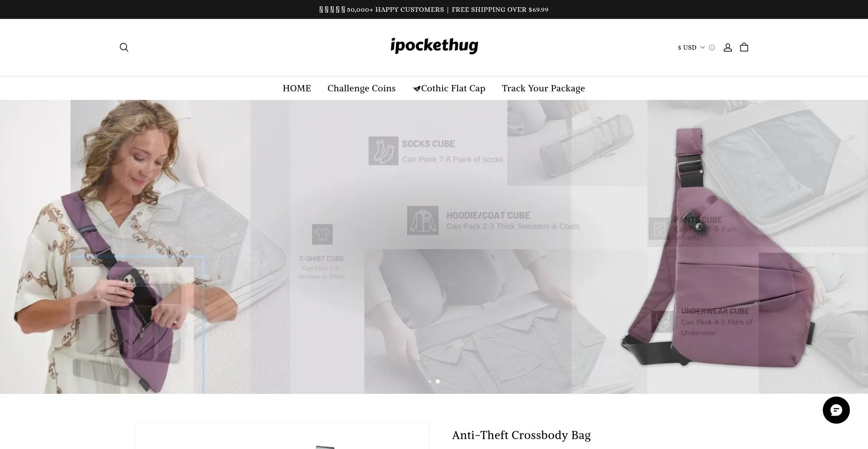Viewport: 868px width, 449px height.
Task: Select the first carousel slide dot
Action: tap(429, 381)
